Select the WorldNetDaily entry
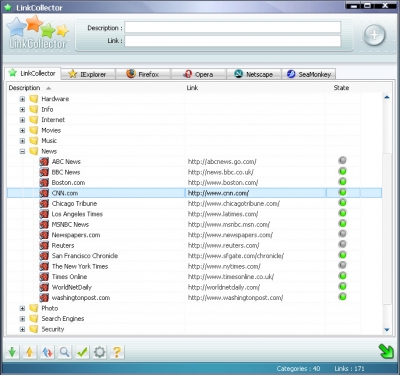 point(71,287)
